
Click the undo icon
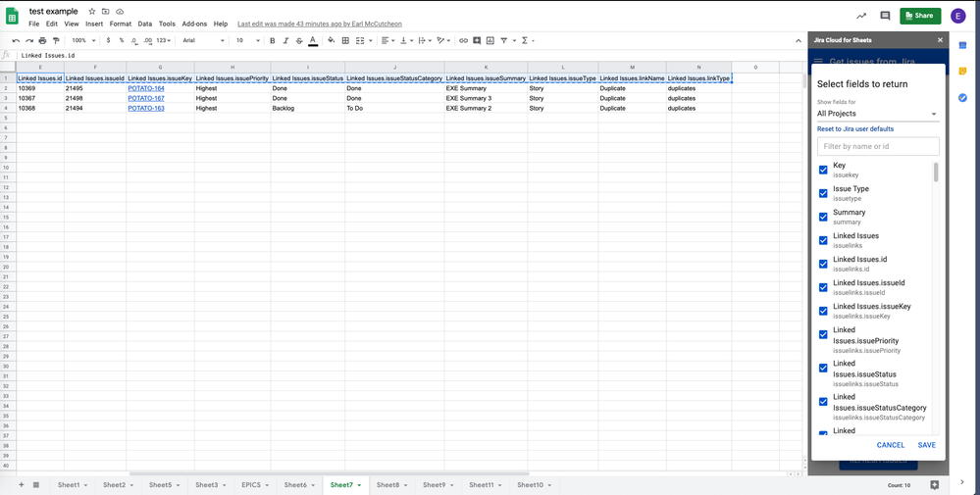(17, 40)
